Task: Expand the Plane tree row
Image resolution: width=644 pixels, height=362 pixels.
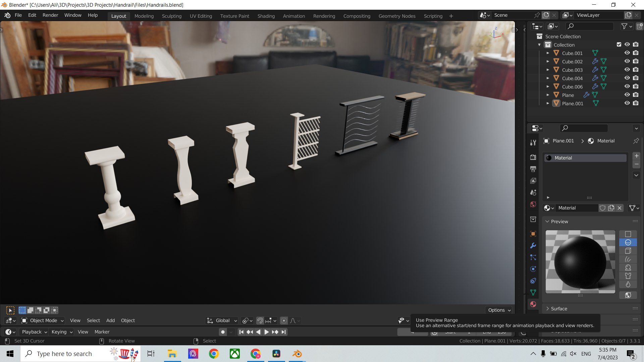Action: (x=548, y=95)
